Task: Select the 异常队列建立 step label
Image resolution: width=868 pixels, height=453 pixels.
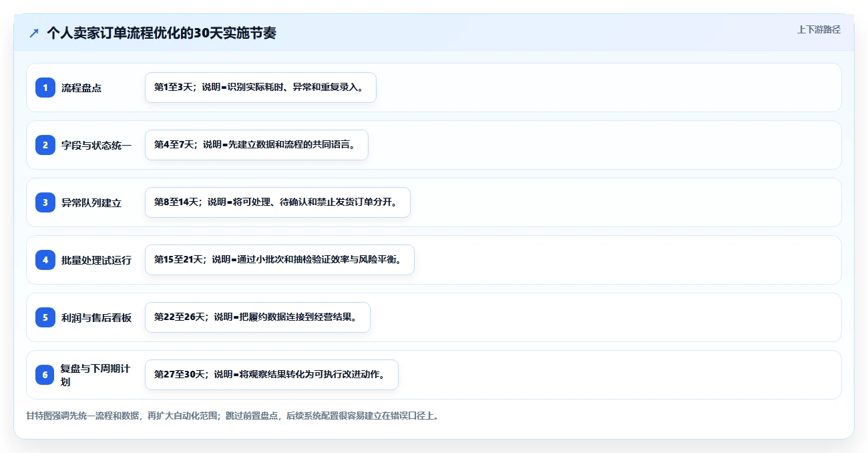Action: (x=91, y=202)
